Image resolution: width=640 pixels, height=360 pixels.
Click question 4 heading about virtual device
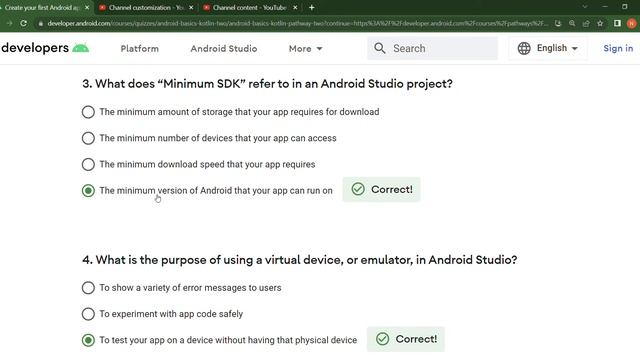pos(300,260)
